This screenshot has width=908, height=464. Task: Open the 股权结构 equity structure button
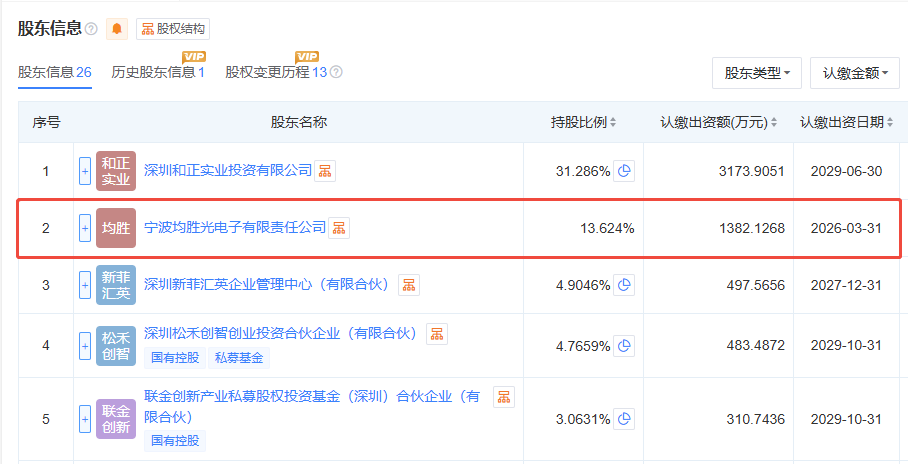(x=173, y=28)
